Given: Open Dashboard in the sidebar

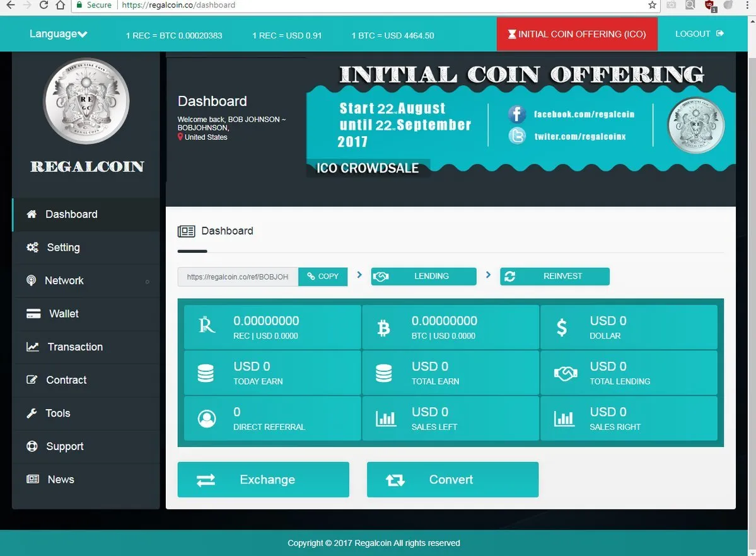Looking at the screenshot, I should click(86, 214).
